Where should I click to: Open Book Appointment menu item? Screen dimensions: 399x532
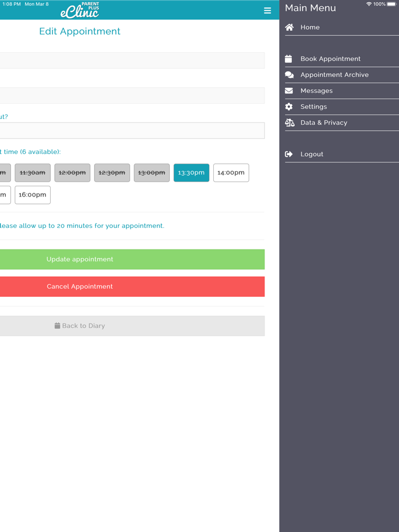(341, 59)
